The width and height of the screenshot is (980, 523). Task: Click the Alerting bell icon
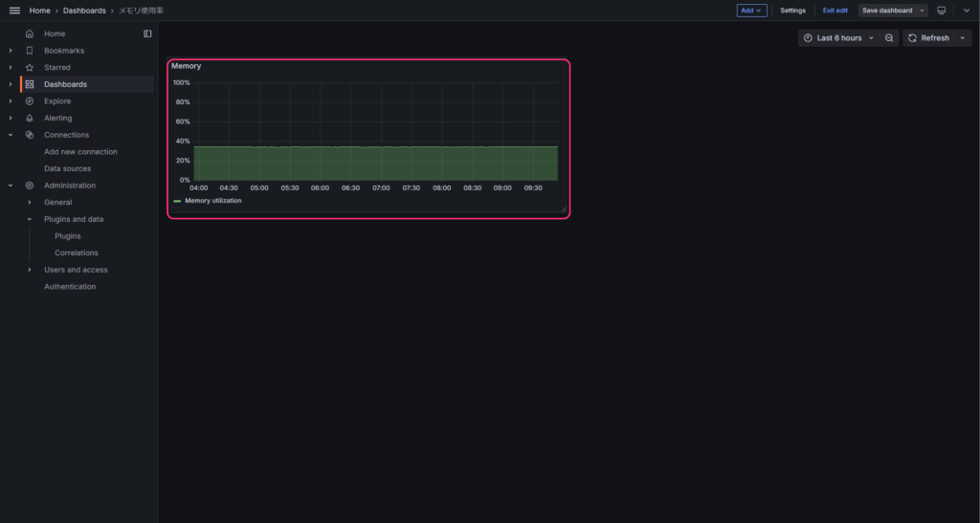30,118
